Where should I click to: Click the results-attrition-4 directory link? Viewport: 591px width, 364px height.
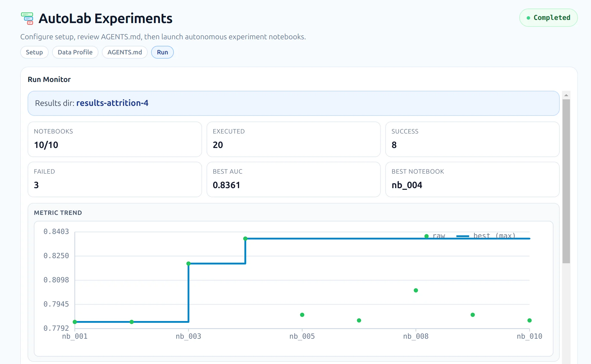(x=112, y=103)
